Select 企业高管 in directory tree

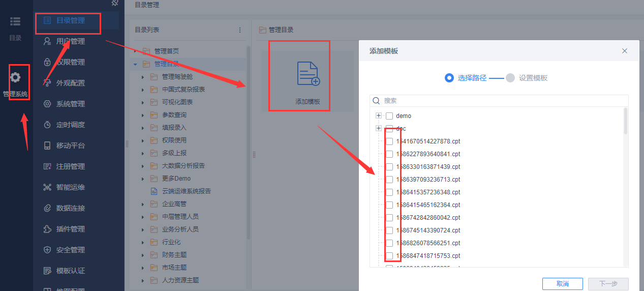tap(174, 204)
